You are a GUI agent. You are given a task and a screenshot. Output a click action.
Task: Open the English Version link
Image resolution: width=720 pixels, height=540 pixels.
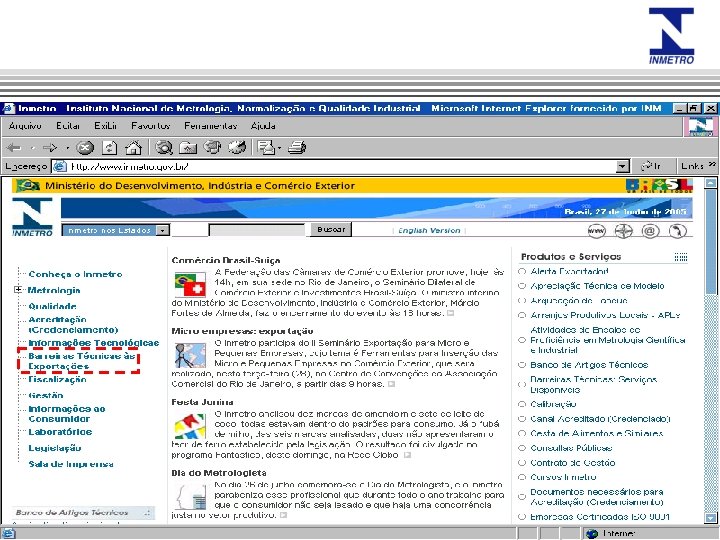click(429, 231)
